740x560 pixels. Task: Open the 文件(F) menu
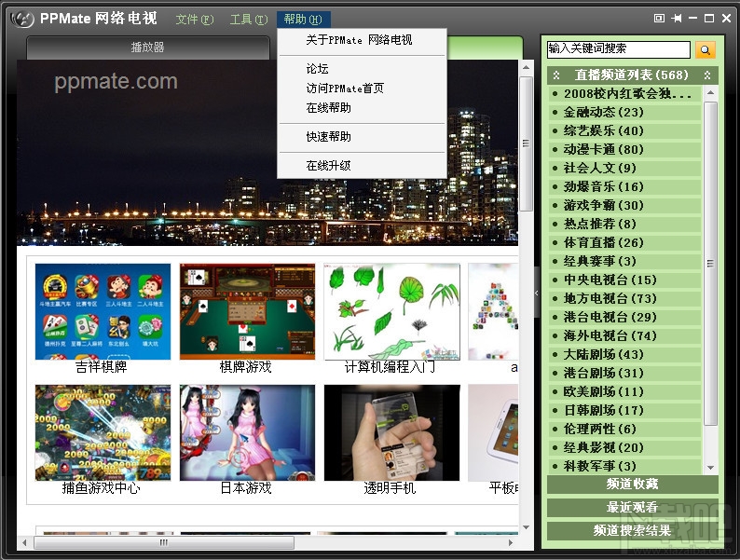tap(195, 20)
